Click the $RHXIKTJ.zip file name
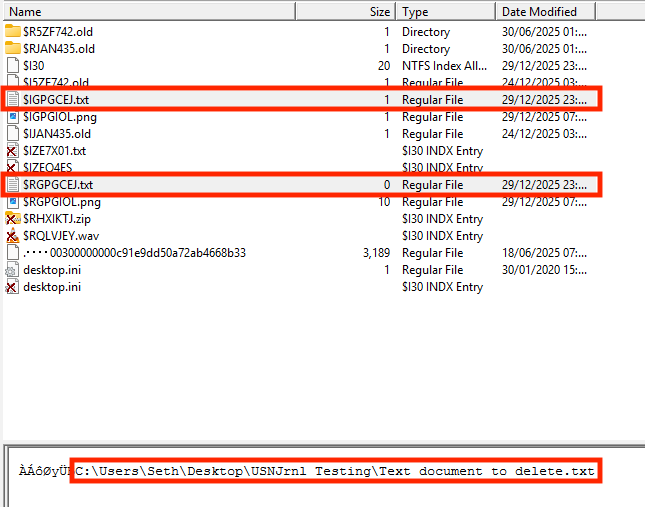This screenshot has height=507, width=645. tap(57, 219)
